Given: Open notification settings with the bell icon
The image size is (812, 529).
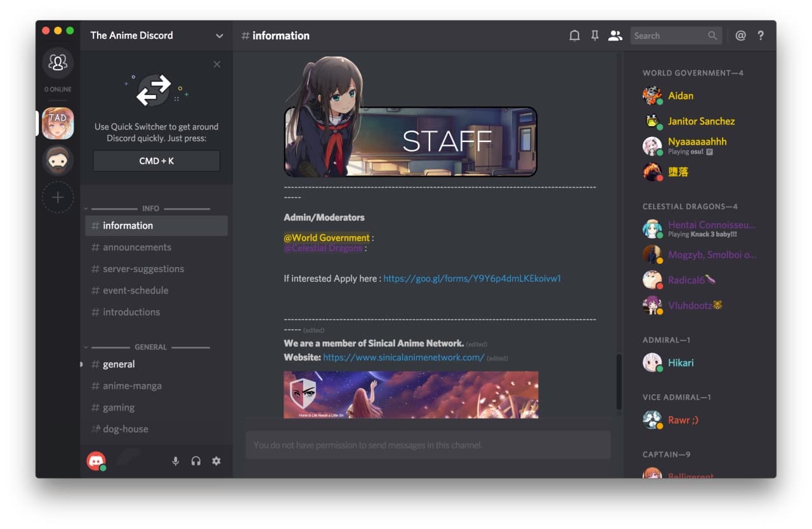Looking at the screenshot, I should 574,36.
